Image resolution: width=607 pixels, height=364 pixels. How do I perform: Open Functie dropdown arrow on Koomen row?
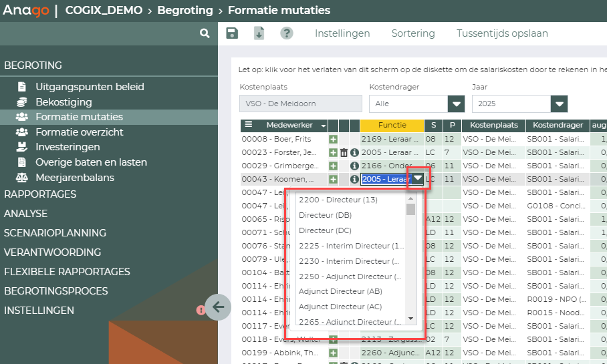[x=417, y=178]
